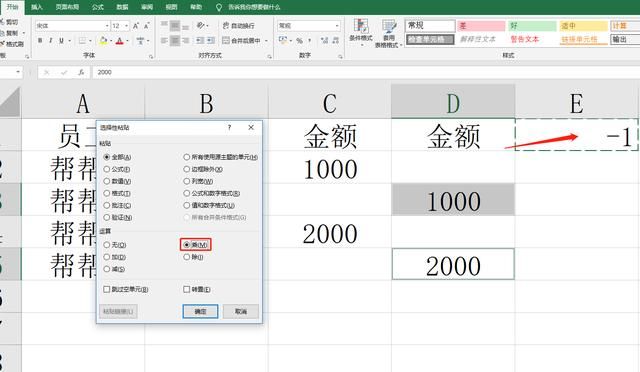
Task: Check the Skip blanks (跳过空单元) checkbox
Action: (107, 289)
